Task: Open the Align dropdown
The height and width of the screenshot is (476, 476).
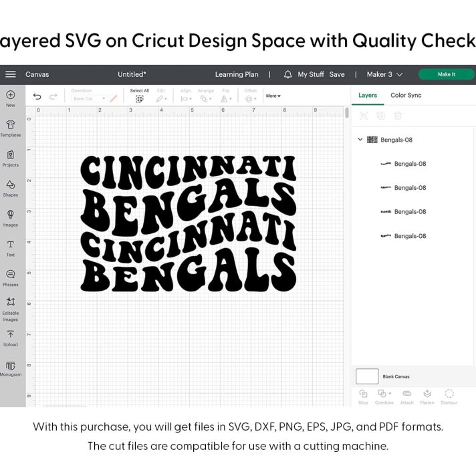Action: (x=186, y=99)
